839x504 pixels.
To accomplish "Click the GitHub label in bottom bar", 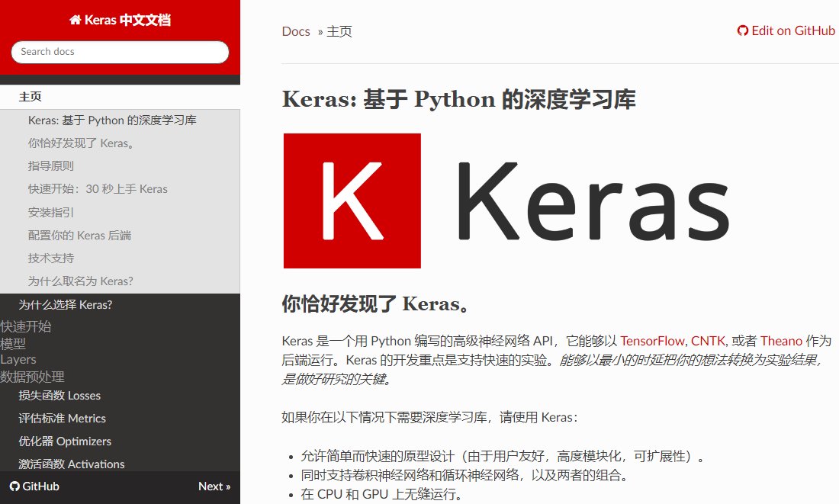I will tap(40, 486).
